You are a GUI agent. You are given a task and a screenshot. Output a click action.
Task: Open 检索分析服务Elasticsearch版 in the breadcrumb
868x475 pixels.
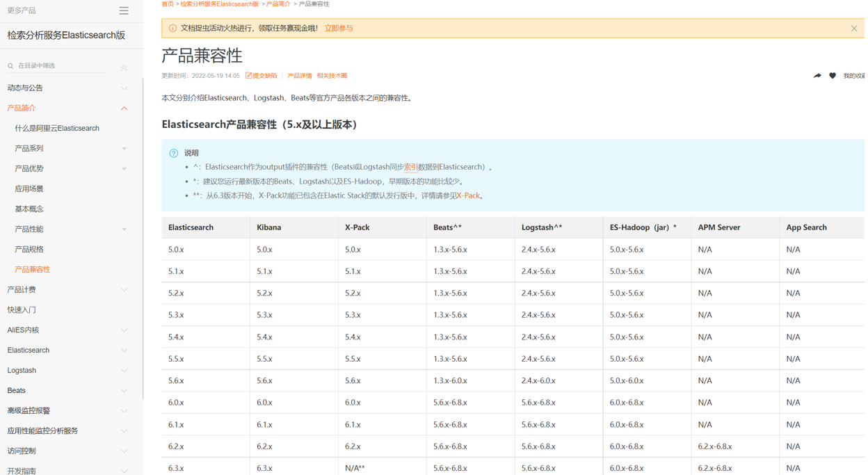pos(220,4)
